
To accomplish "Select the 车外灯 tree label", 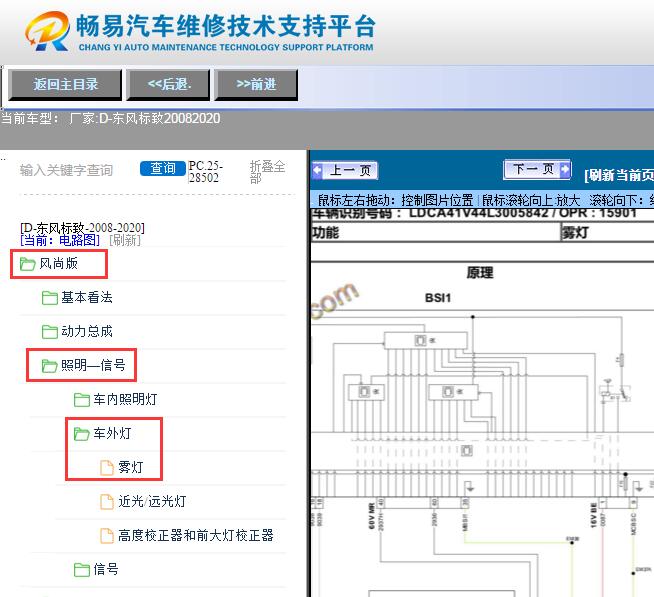I will coord(112,433).
